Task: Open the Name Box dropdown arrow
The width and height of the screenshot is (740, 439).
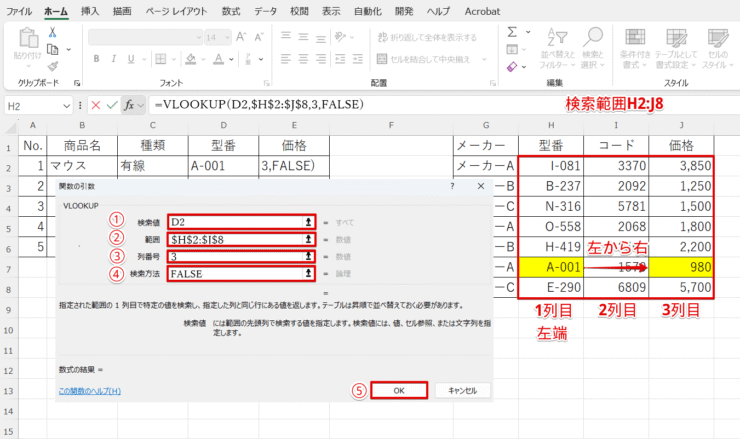Action: click(x=66, y=106)
